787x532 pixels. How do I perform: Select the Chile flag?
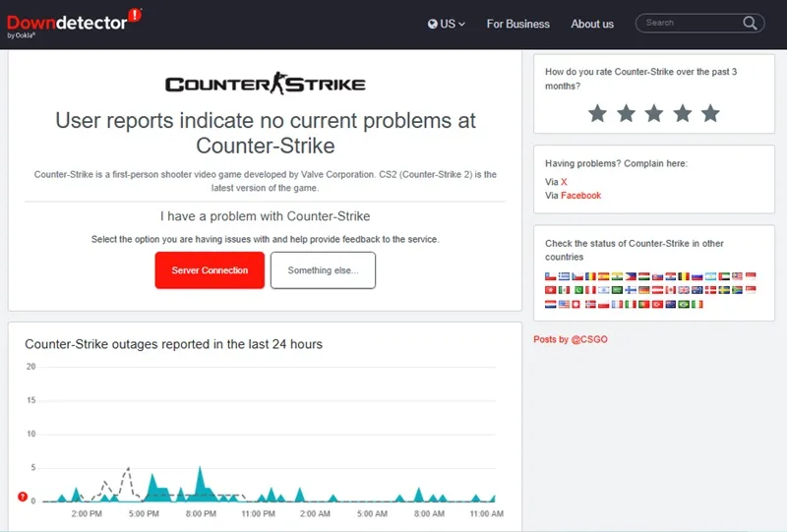point(551,276)
